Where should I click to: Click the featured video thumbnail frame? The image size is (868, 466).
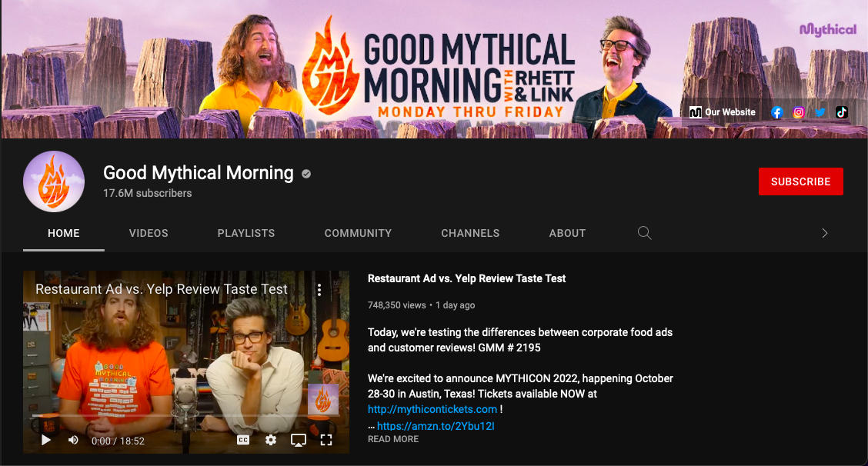(x=186, y=362)
